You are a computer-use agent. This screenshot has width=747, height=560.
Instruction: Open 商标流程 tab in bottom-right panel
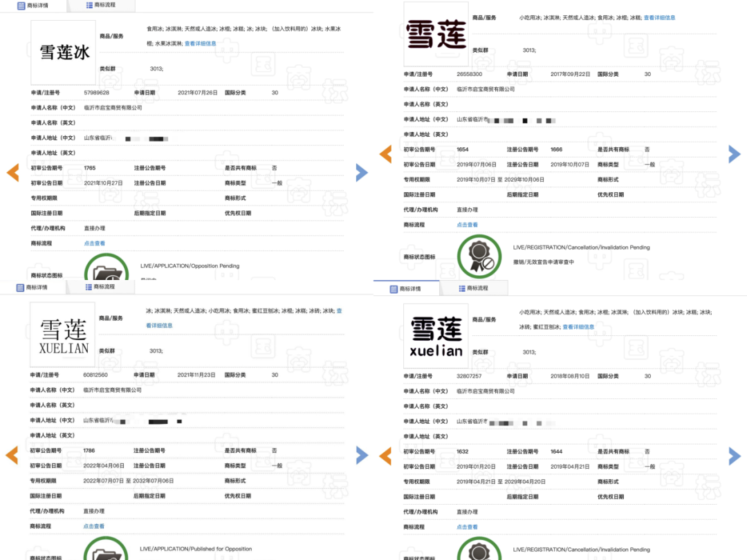pos(474,288)
